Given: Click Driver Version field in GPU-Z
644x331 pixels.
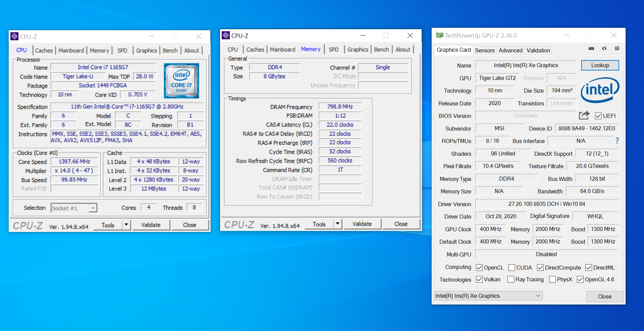Looking at the screenshot, I should point(546,204).
